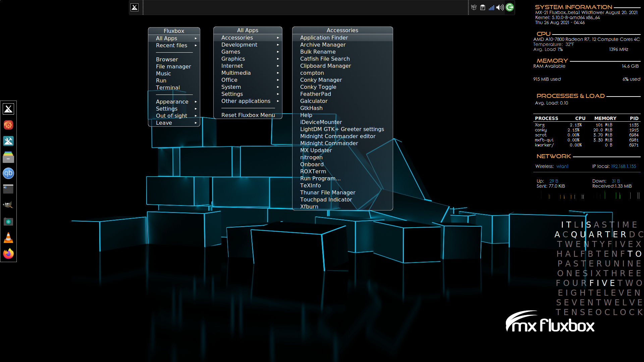Open Browser from Fluxbox menu

[174, 60]
